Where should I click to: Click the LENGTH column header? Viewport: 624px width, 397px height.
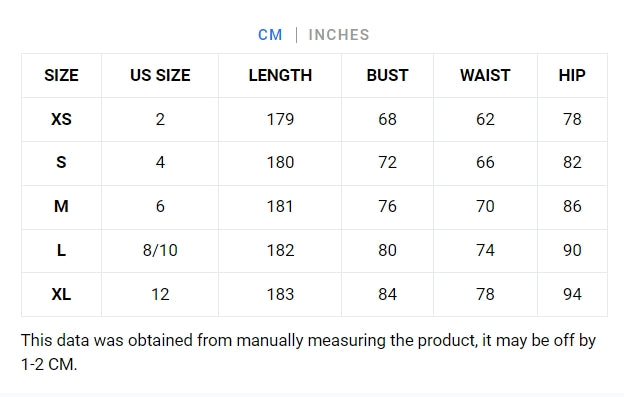pos(280,76)
